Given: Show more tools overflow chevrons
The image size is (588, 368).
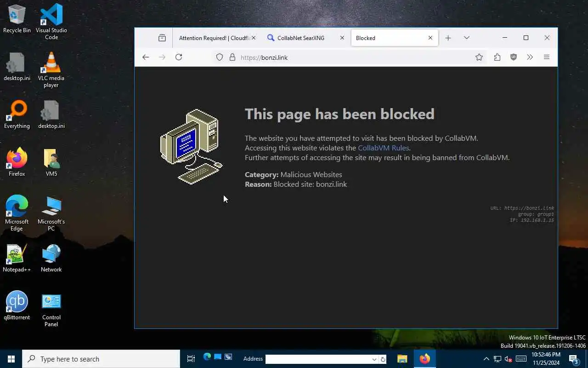Looking at the screenshot, I should [530, 57].
